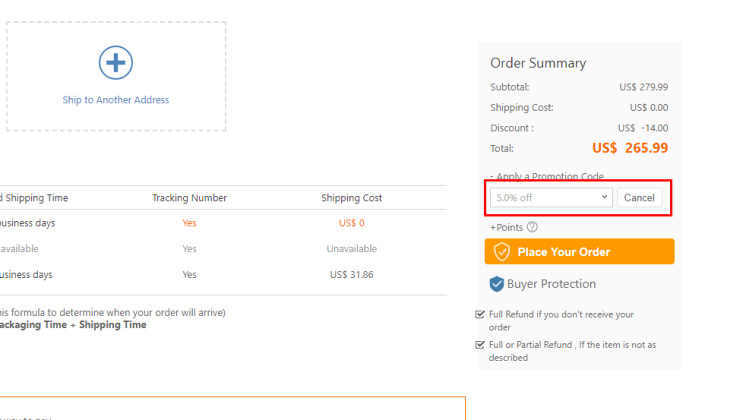Click the Buyer Protection shield icon
Viewport: 743px width, 420px height.
point(497,284)
